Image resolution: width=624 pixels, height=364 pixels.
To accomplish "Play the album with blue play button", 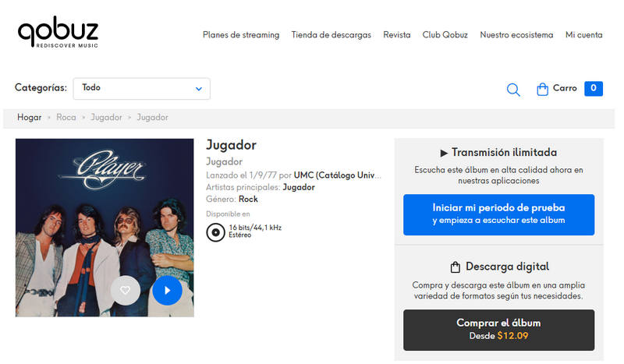I will pos(167,290).
